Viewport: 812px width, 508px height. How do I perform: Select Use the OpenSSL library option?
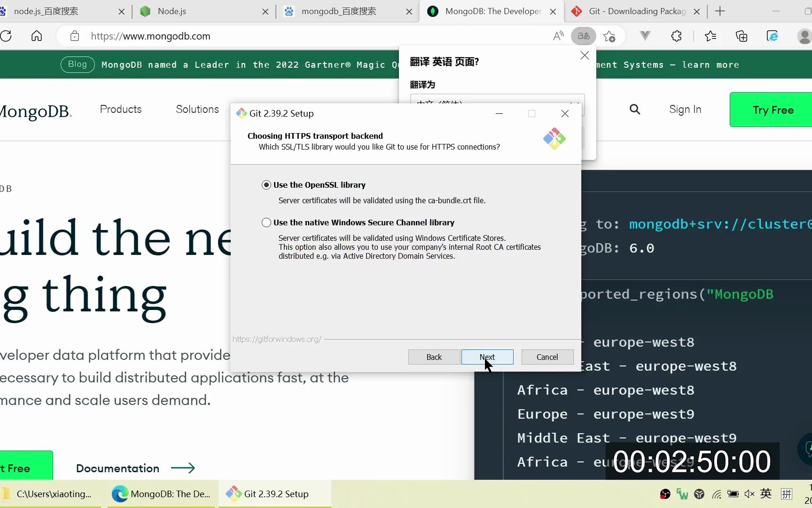[266, 185]
